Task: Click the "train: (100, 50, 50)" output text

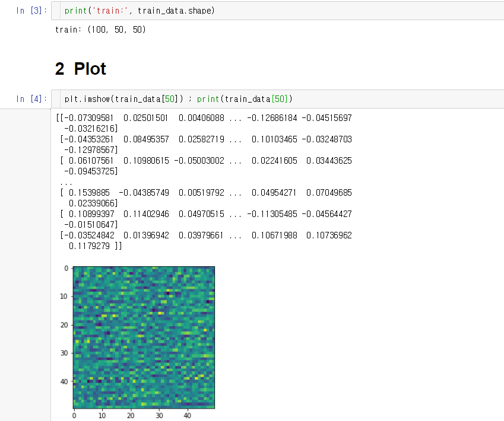Action: 100,30
